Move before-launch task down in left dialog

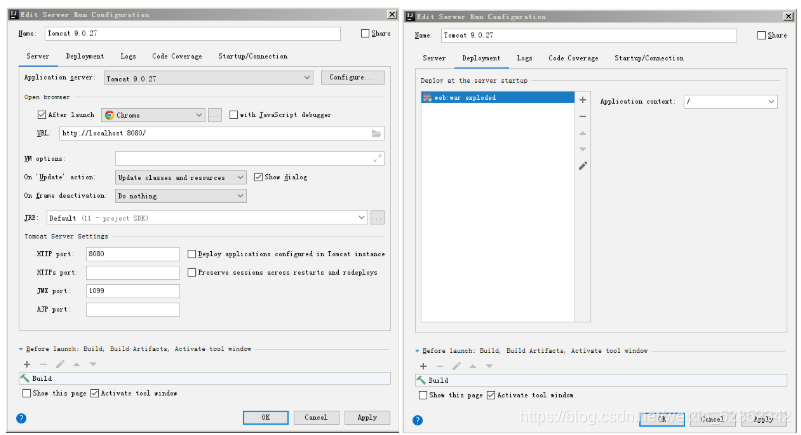pyautogui.click(x=92, y=364)
